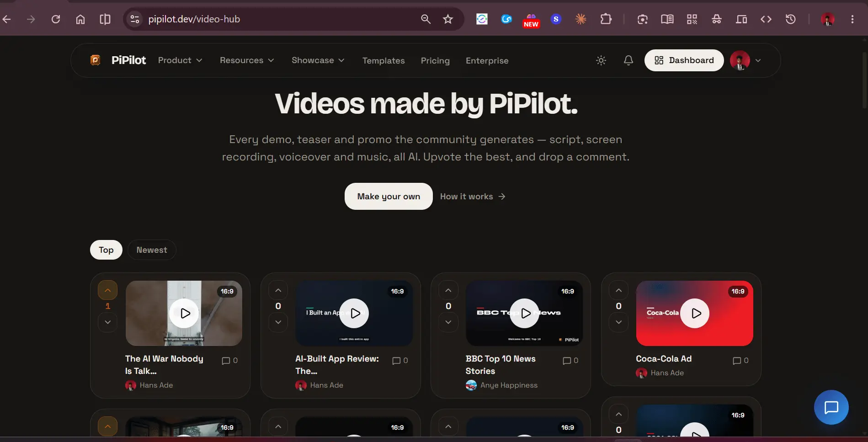Image resolution: width=868 pixels, height=442 pixels.
Task: Select the Top sorting tab
Action: point(106,250)
